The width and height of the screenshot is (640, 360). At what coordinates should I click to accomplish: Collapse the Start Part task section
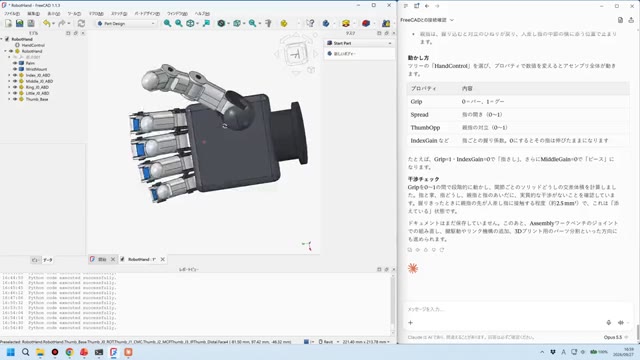pyautogui.click(x=389, y=43)
